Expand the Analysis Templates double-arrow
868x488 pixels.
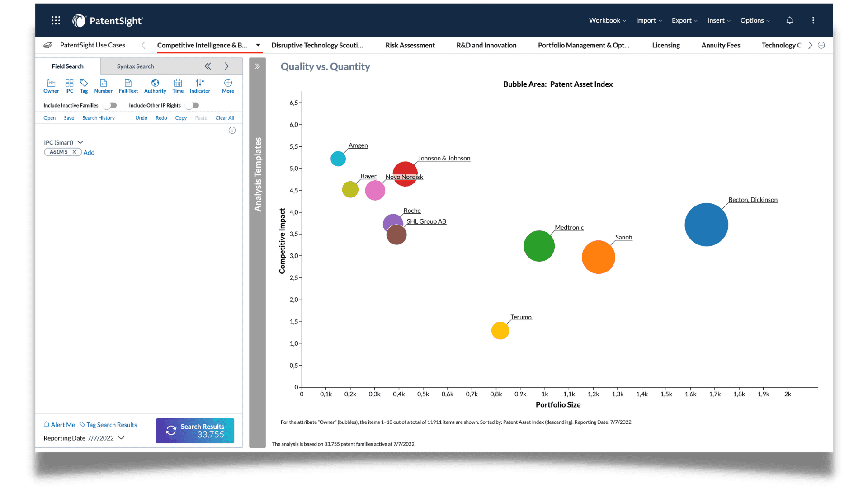[x=257, y=66]
